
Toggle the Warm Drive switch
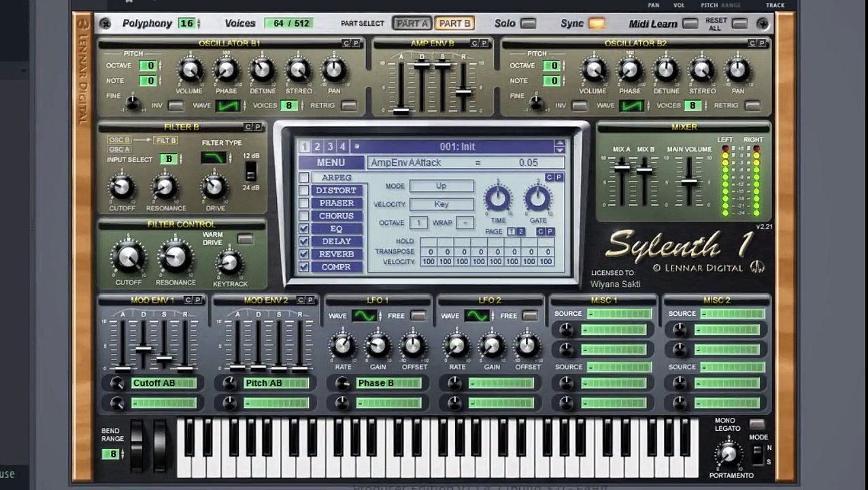pos(245,240)
